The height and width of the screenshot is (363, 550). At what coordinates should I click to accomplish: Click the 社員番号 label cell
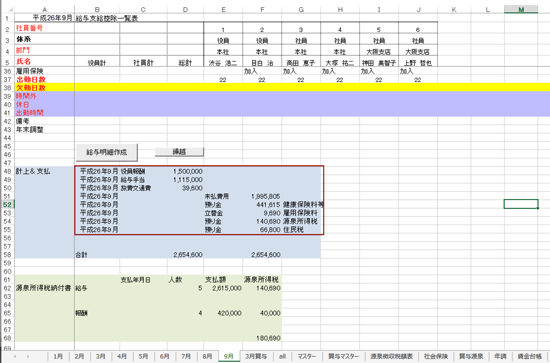(45, 28)
